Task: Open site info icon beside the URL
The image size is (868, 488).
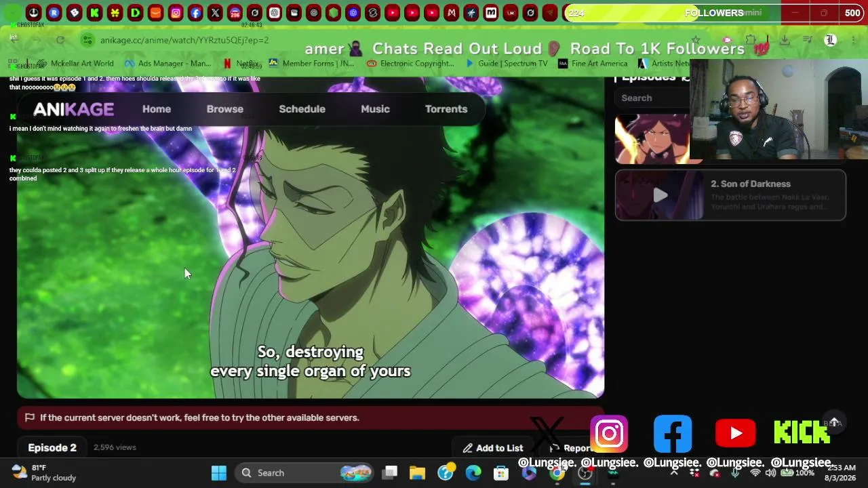Action: [87, 40]
